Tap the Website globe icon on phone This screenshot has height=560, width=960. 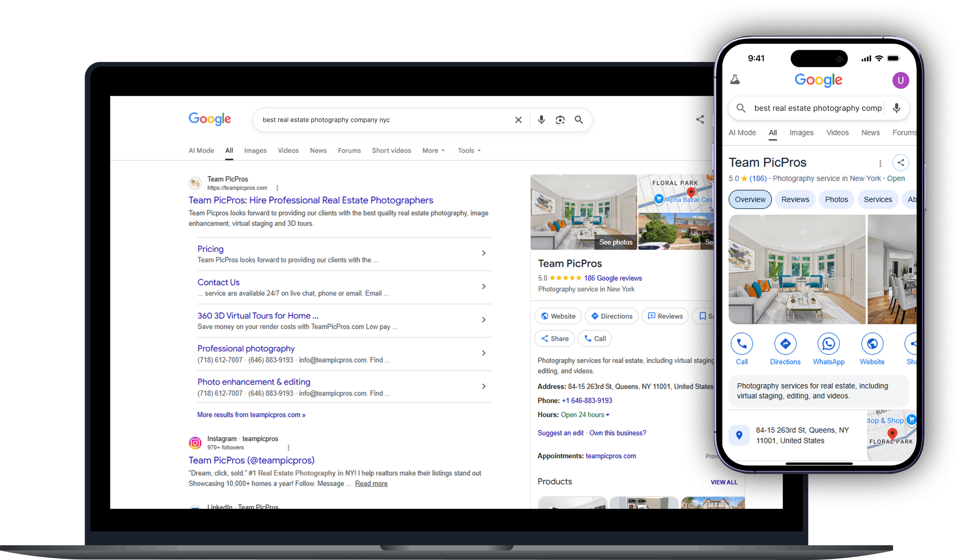872,344
